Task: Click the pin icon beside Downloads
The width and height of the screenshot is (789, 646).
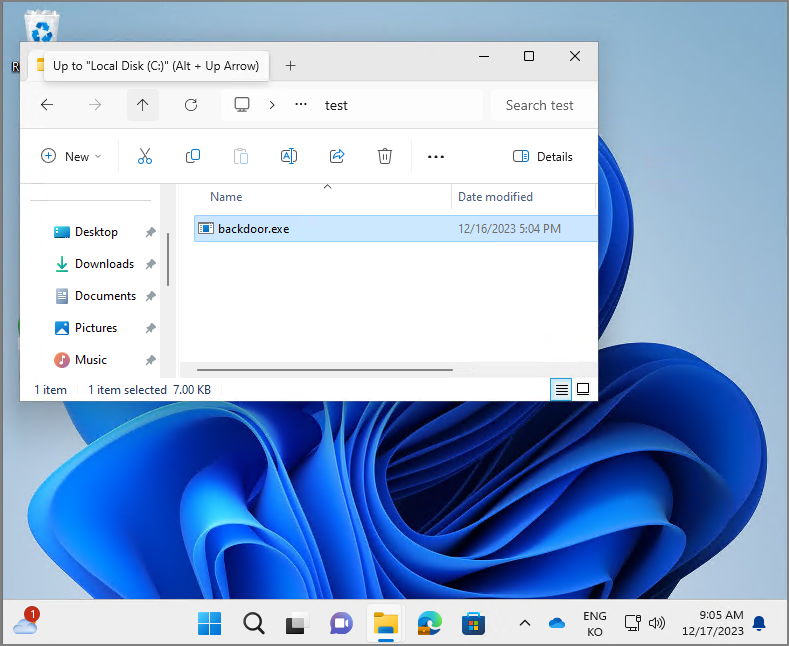Action: (150, 264)
